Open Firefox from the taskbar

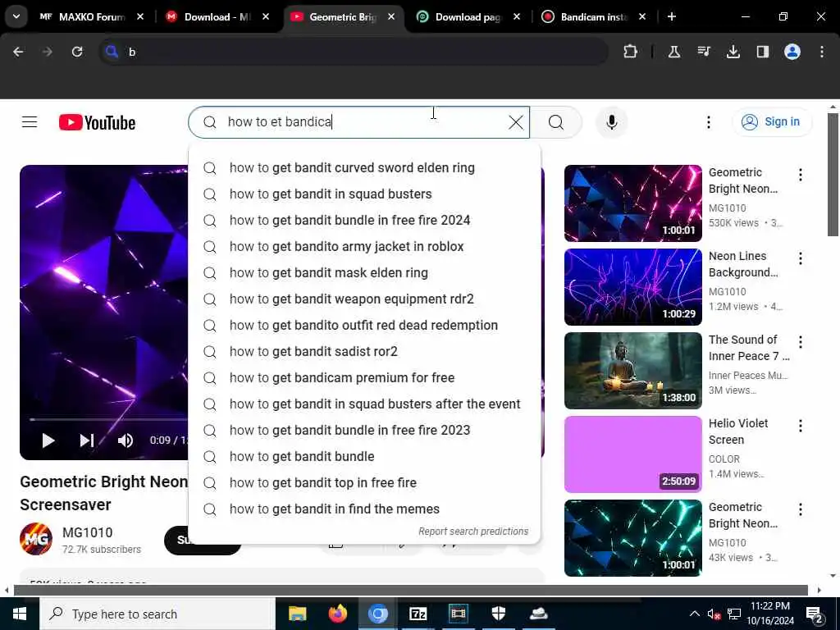[x=337, y=614]
